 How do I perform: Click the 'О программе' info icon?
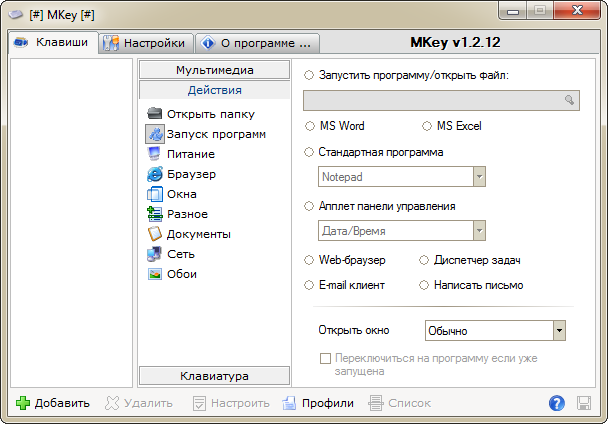pyautogui.click(x=208, y=43)
